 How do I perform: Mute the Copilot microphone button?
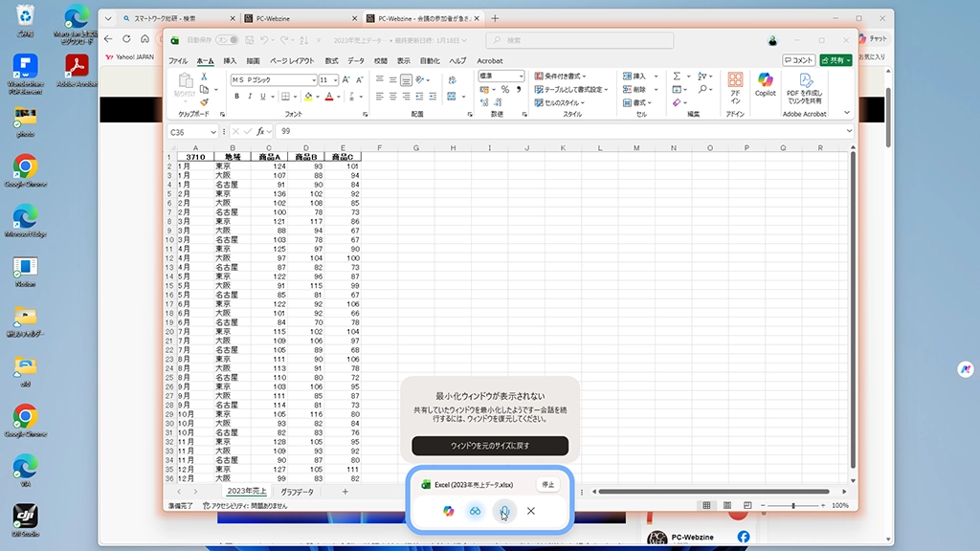pos(503,512)
